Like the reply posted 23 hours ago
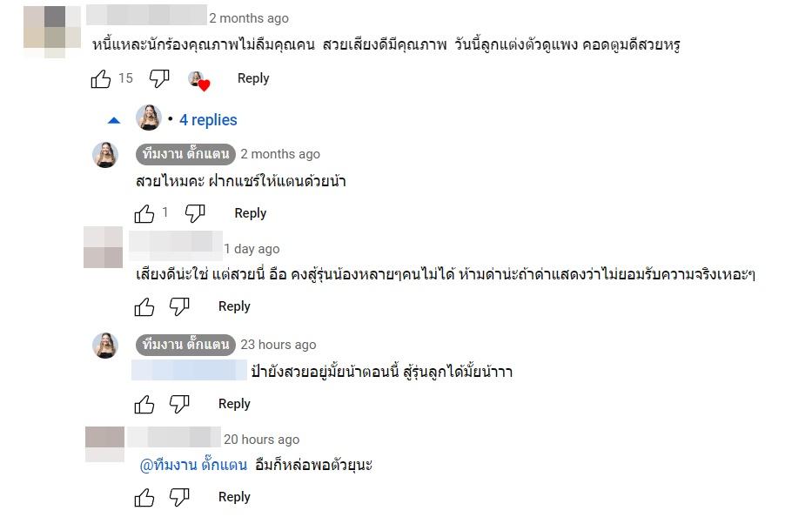The image size is (812, 524). click(x=144, y=404)
